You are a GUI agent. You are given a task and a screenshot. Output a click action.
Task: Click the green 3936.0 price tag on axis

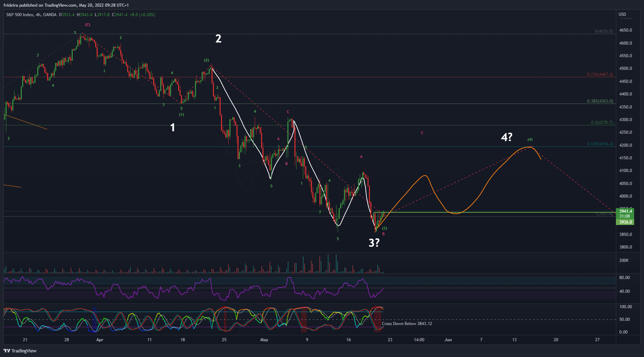(x=625, y=222)
